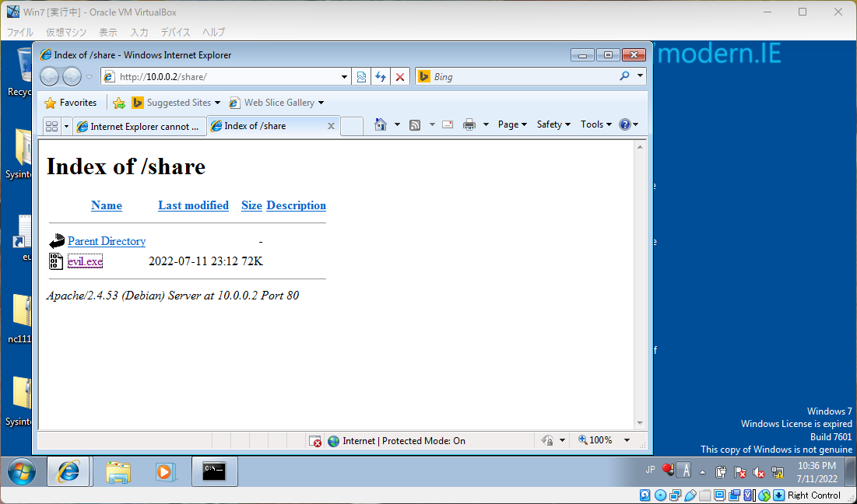857x504 pixels.
Task: Expand the address bar autocomplete dropdown
Action: click(344, 77)
